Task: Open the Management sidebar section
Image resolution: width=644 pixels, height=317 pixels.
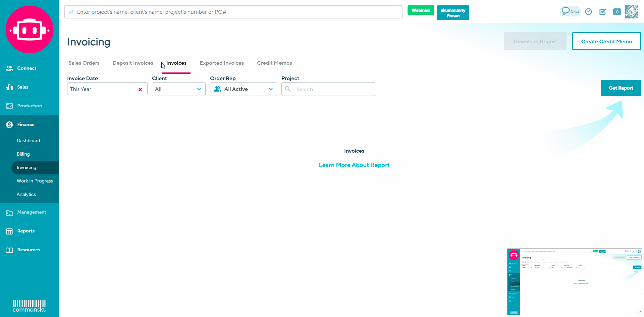Action: (x=32, y=212)
